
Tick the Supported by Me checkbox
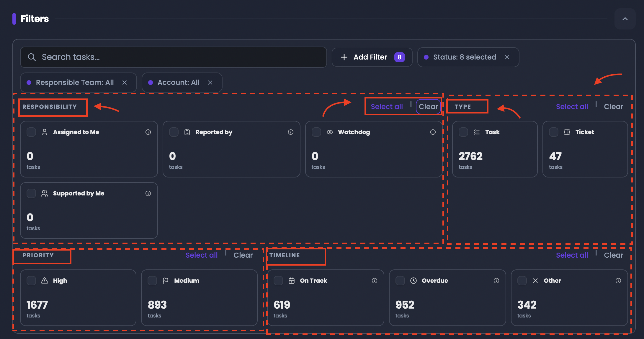point(31,193)
